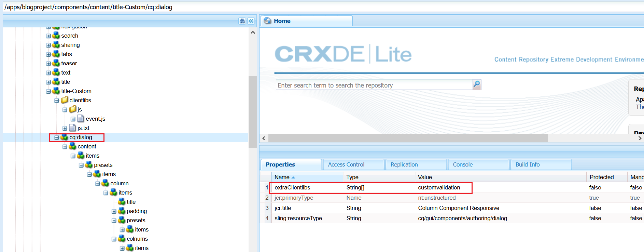Click the clientlibs folder icon

coord(65,100)
